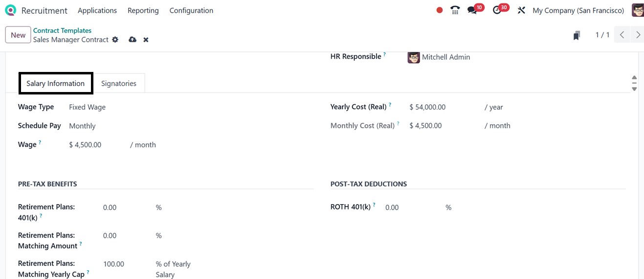Click the Odoo Recruitment app logo
Viewport: 644px width, 279px height.
pos(10,10)
